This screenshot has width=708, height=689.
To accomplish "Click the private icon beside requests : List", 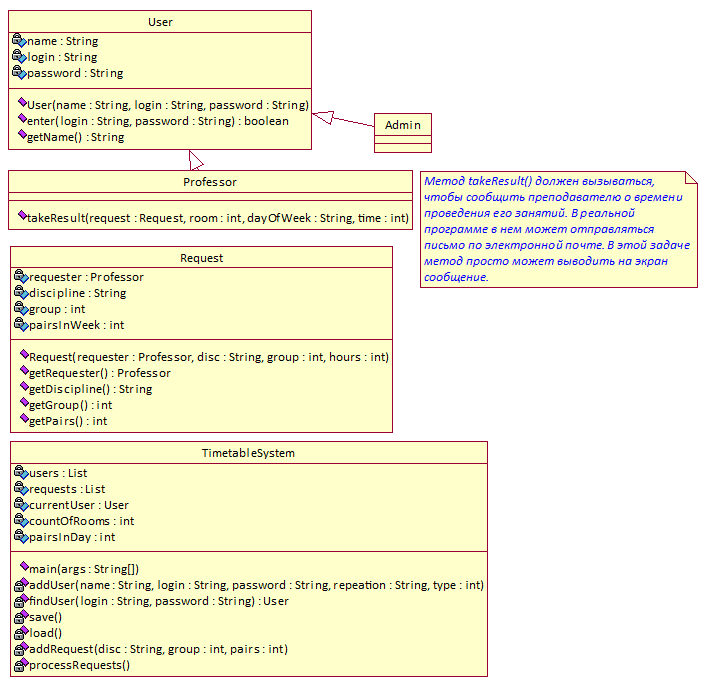I will (x=21, y=488).
